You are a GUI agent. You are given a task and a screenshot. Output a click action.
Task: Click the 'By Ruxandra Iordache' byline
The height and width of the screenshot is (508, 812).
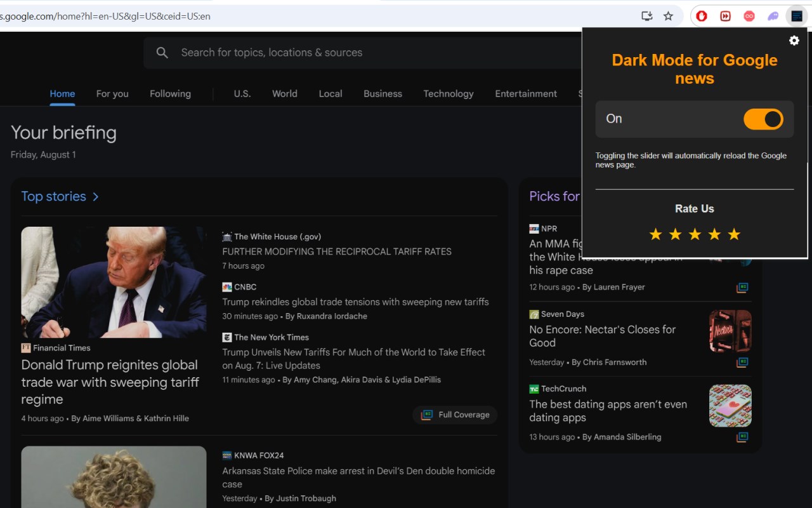click(326, 316)
